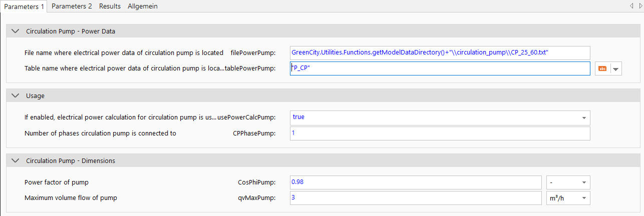Viewport: 644px width, 216px height.
Task: Switch to the Parameters 1 tab
Action: [x=24, y=6]
